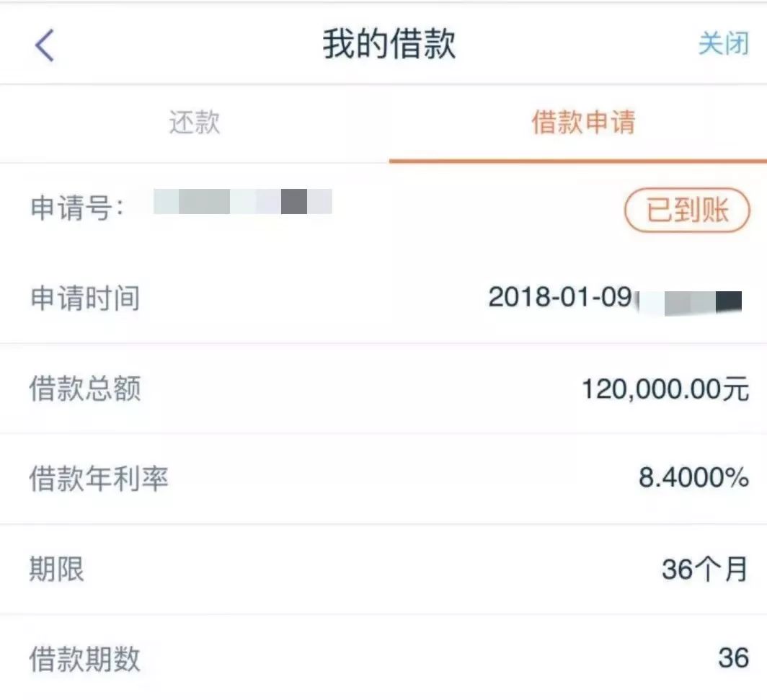Image resolution: width=767 pixels, height=700 pixels.
Task: Click the 已到账 status badge
Action: [x=687, y=211]
